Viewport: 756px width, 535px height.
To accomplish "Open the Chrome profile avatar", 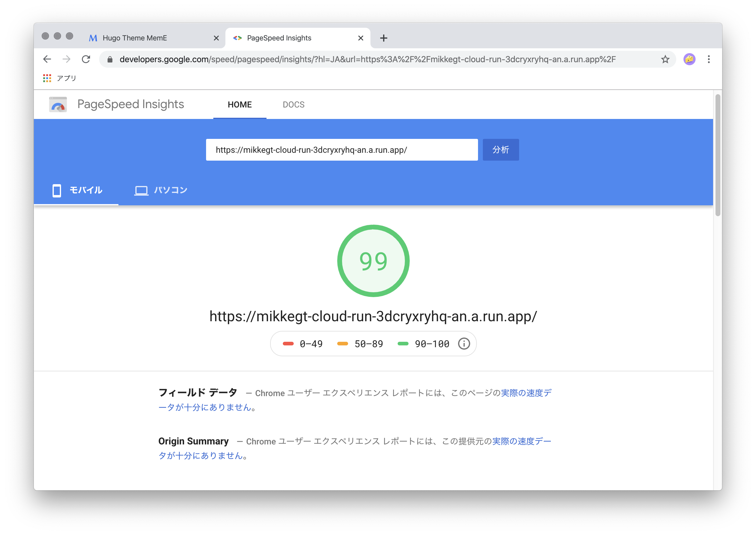I will click(x=689, y=59).
